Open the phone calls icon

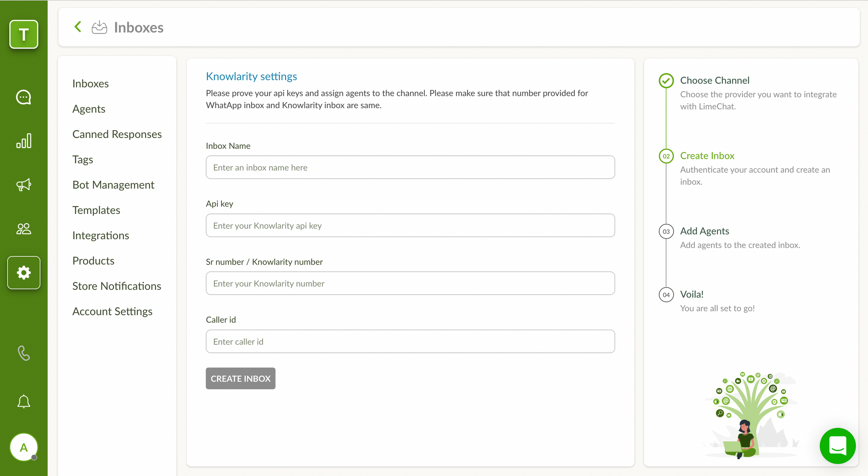[24, 353]
